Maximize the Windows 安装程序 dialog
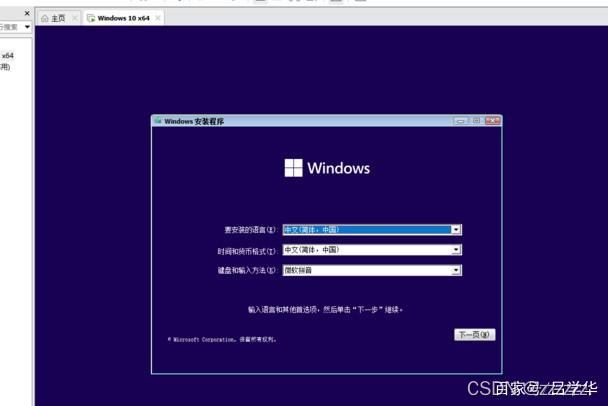 476,121
